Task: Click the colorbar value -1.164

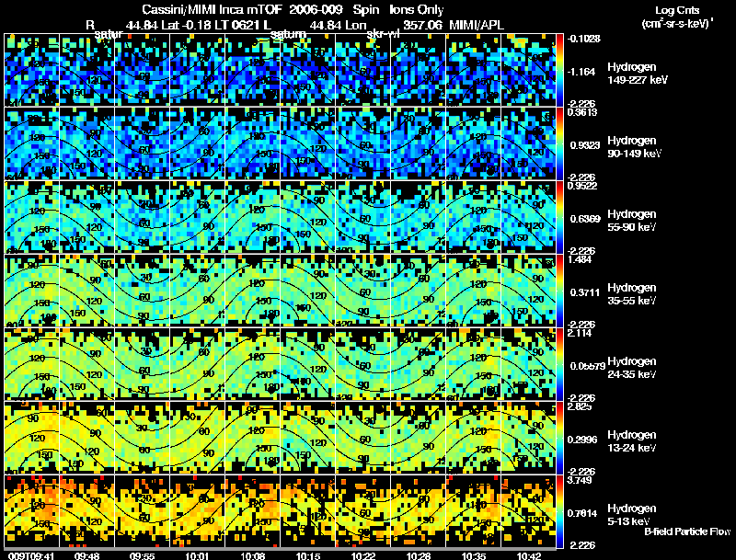Action: [582, 72]
